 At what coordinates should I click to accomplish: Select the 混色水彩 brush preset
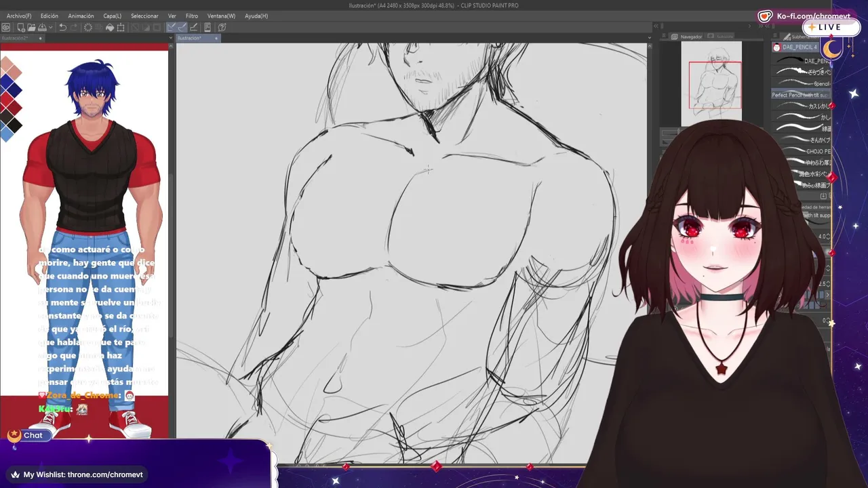810,174
